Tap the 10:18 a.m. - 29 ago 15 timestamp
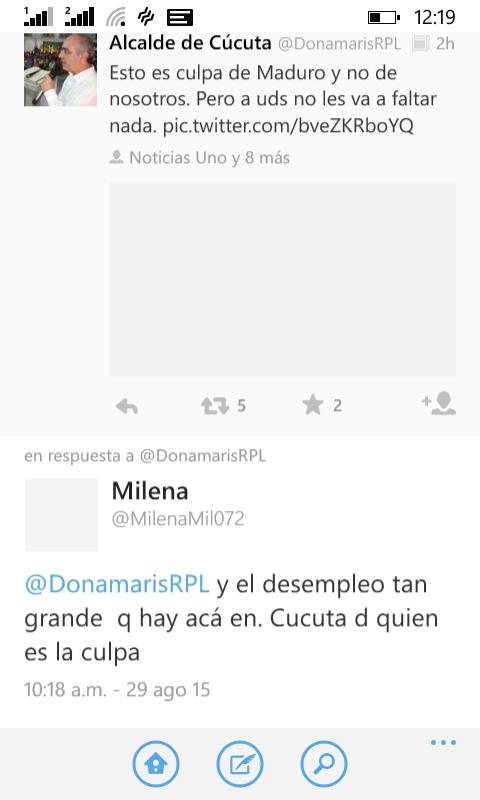Viewport: 480px width, 800px height. (x=117, y=690)
